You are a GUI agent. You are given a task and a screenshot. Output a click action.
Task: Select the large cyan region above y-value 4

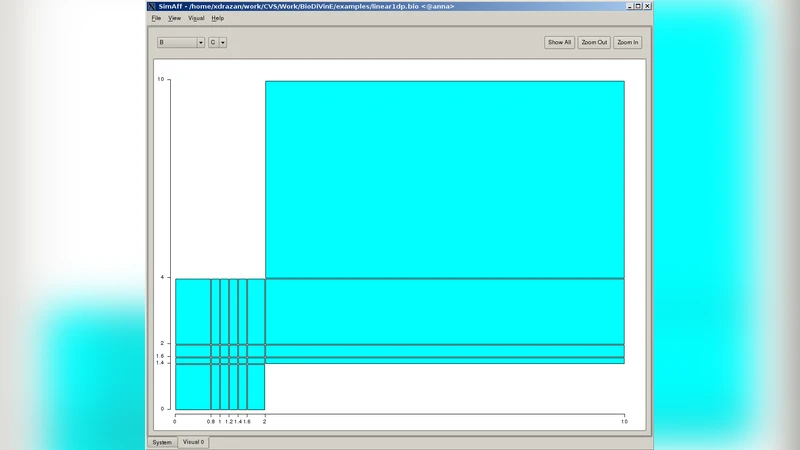pos(444,178)
